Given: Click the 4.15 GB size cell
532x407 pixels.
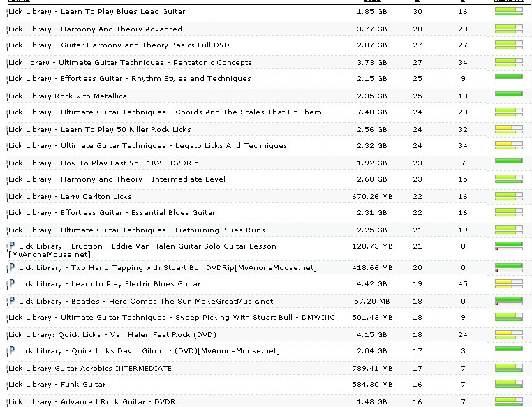Looking at the screenshot, I should pos(372,335).
